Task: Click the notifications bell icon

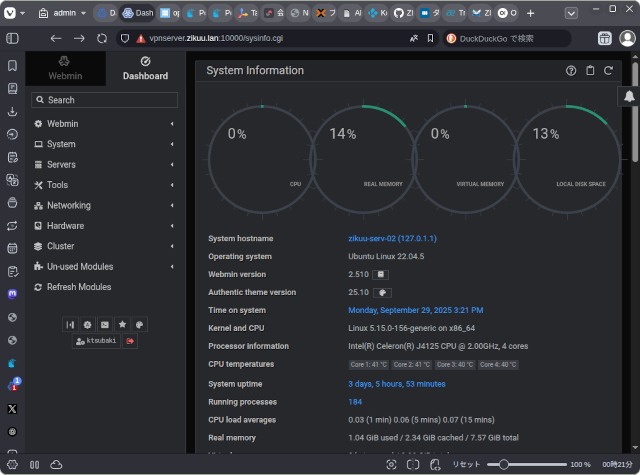Action: pos(630,96)
